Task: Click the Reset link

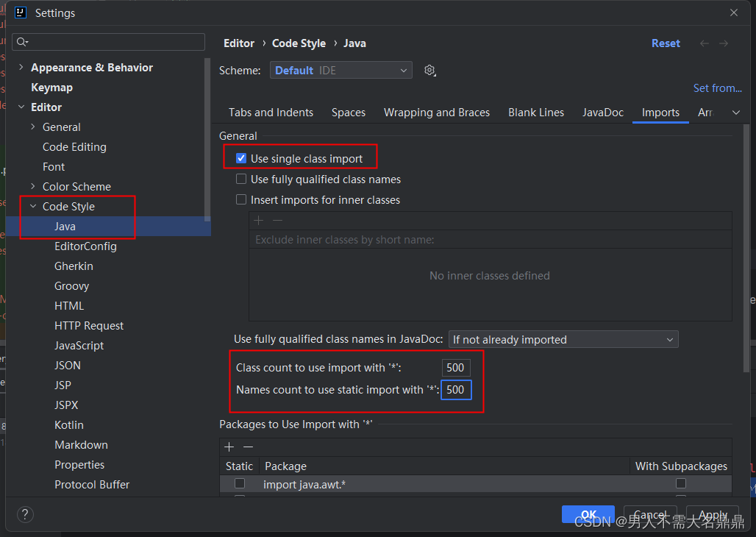Action: (x=666, y=43)
